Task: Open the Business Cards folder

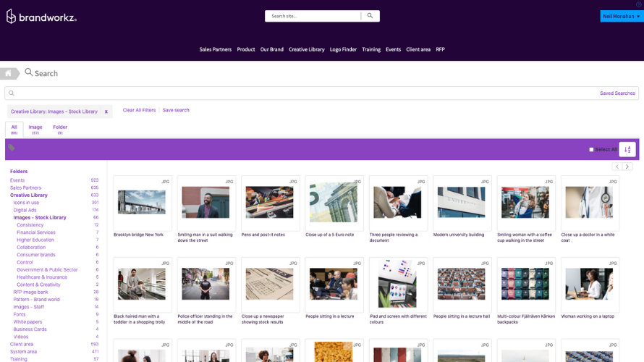Action: (x=30, y=329)
